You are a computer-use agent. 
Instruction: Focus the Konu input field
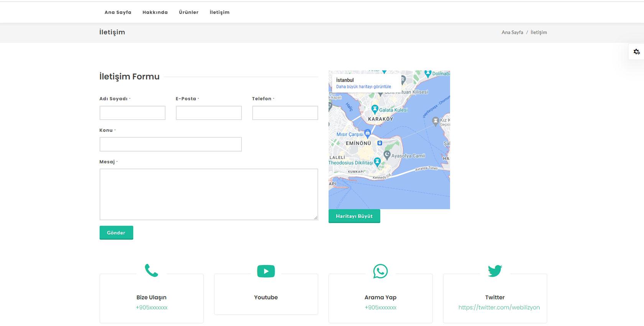171,144
